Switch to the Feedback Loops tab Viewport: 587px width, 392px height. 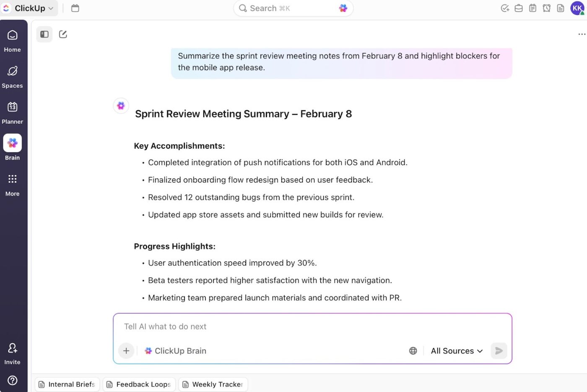(x=139, y=384)
